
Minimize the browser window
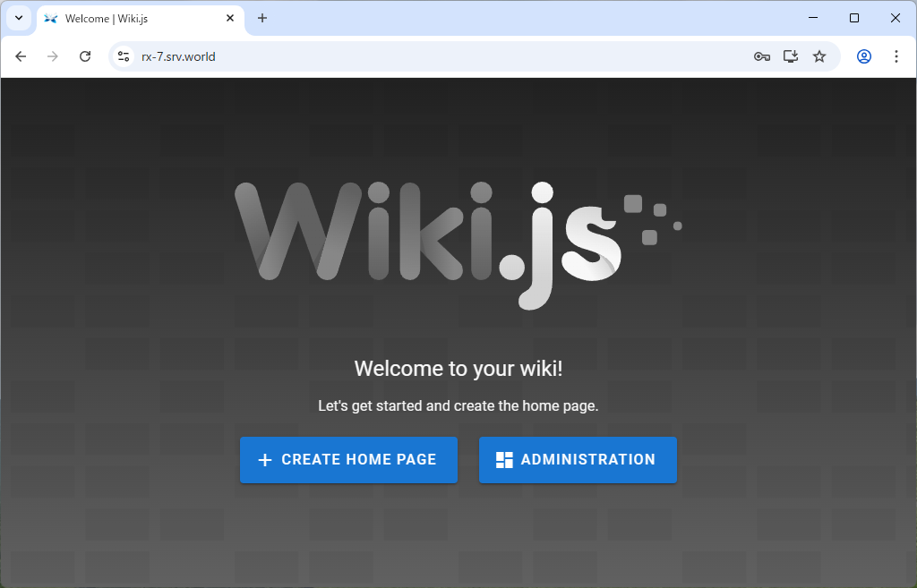pos(813,18)
